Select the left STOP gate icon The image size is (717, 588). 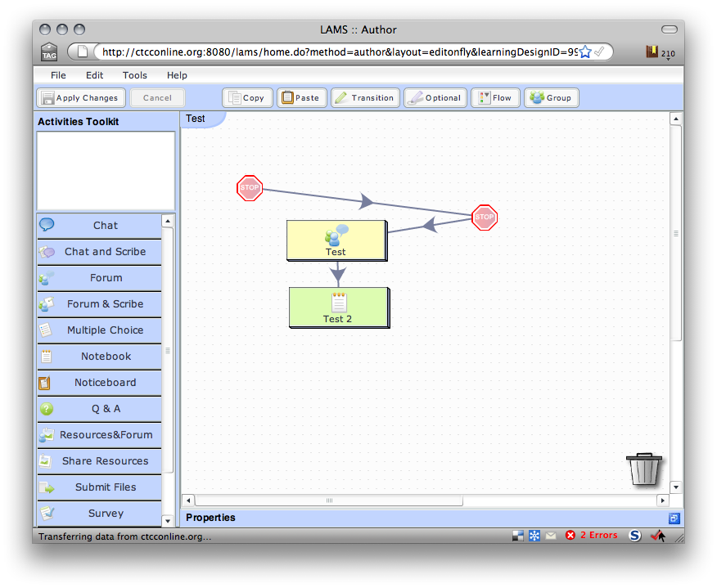click(250, 187)
